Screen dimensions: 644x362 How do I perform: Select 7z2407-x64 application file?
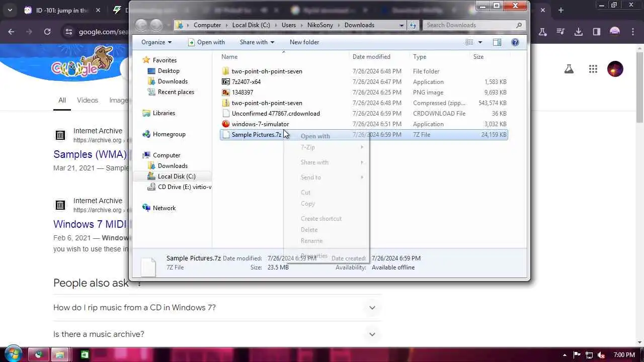click(x=364, y=82)
